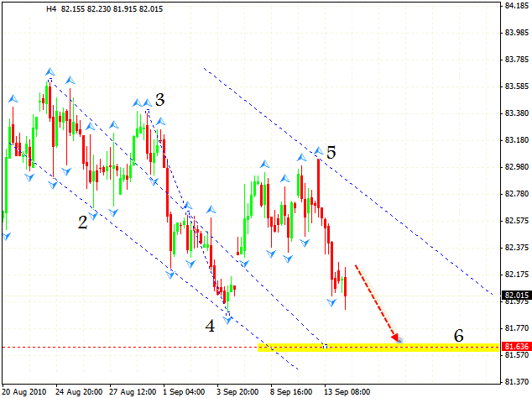Click the 82.175 price axis label

click(x=517, y=275)
